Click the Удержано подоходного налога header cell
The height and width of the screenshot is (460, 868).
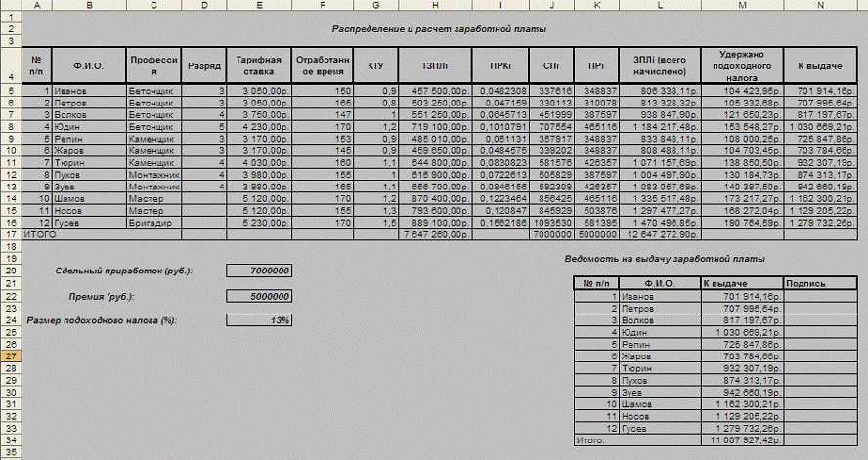[x=747, y=65]
